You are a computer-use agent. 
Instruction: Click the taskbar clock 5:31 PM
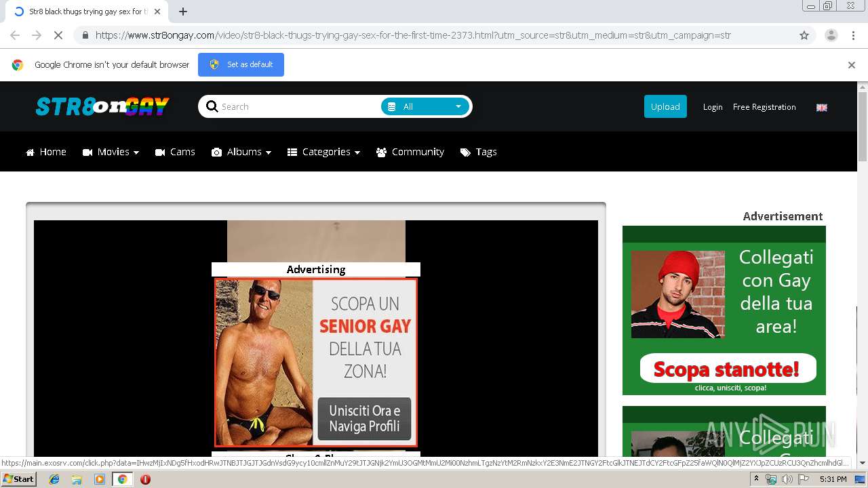tap(833, 479)
